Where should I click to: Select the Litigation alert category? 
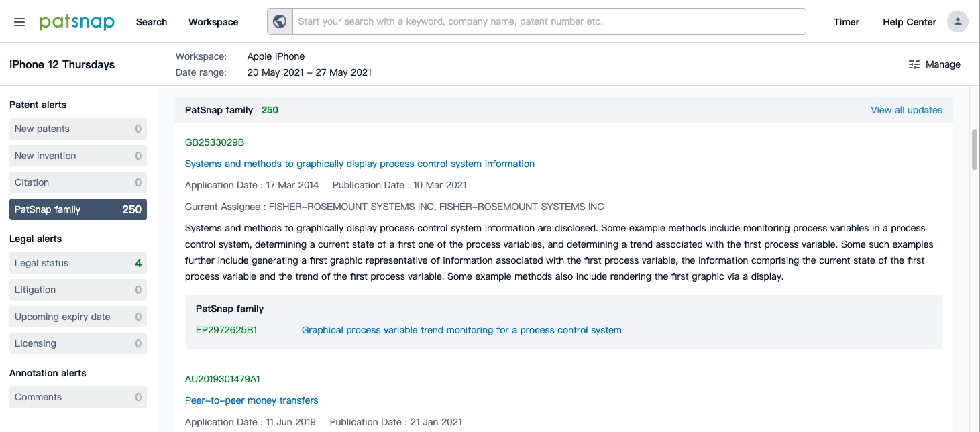point(78,290)
